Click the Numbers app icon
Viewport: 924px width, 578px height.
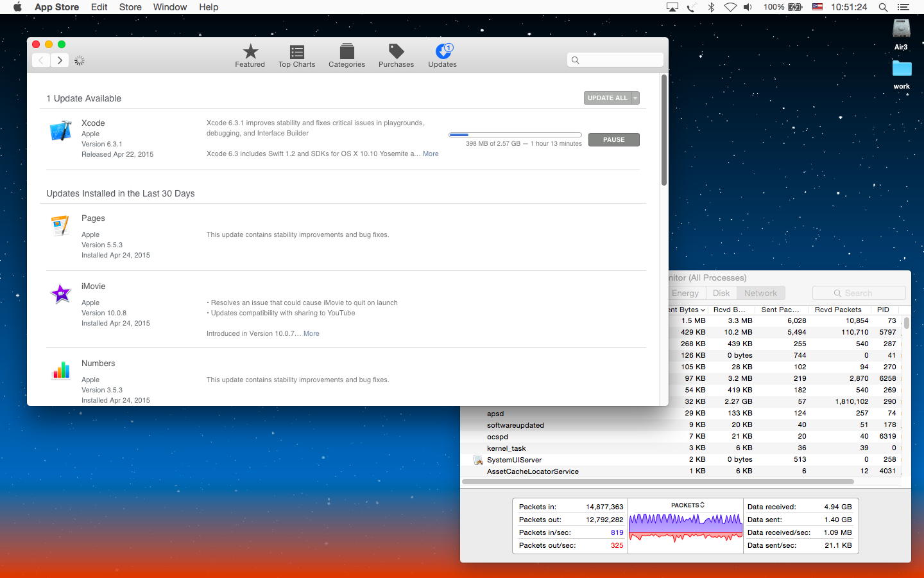(61, 371)
